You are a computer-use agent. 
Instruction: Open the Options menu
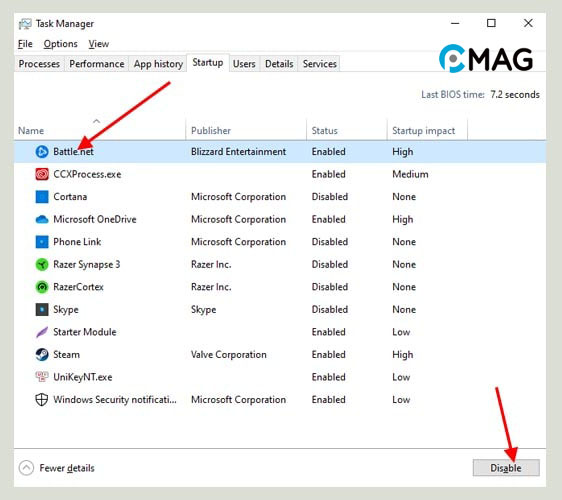(61, 44)
